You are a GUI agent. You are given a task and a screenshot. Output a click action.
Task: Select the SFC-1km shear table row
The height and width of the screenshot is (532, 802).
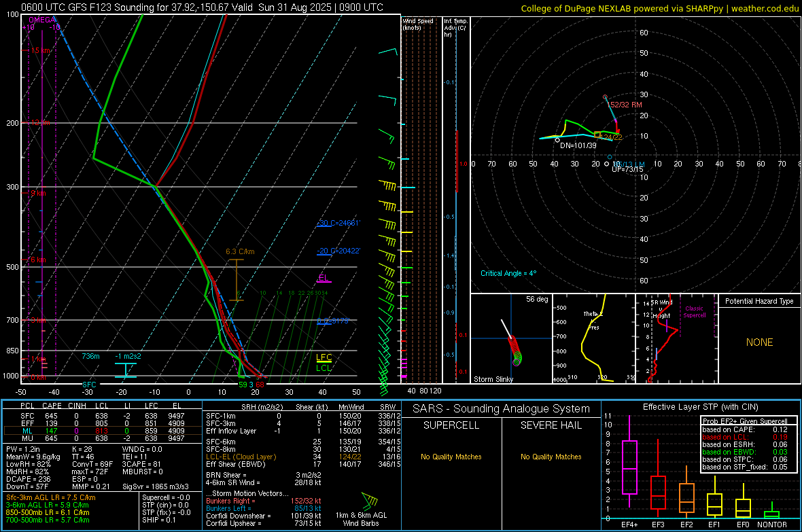coord(303,416)
